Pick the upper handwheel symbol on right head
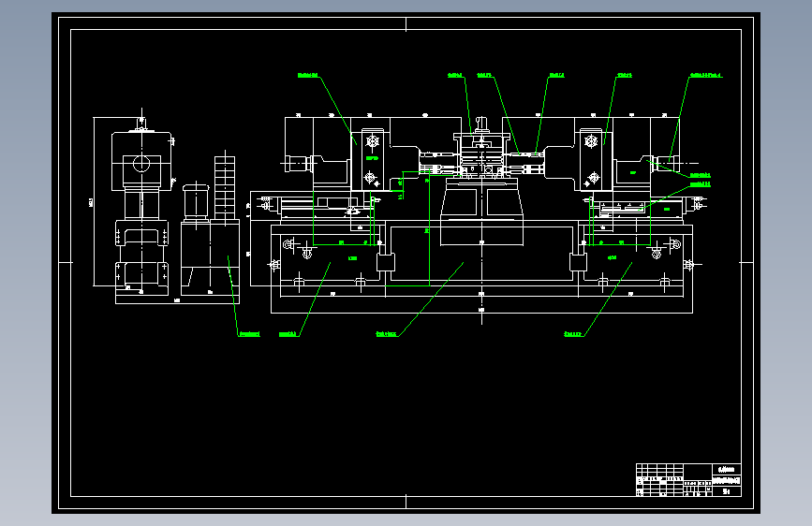Image resolution: width=812 pixels, height=526 pixels. click(x=591, y=140)
